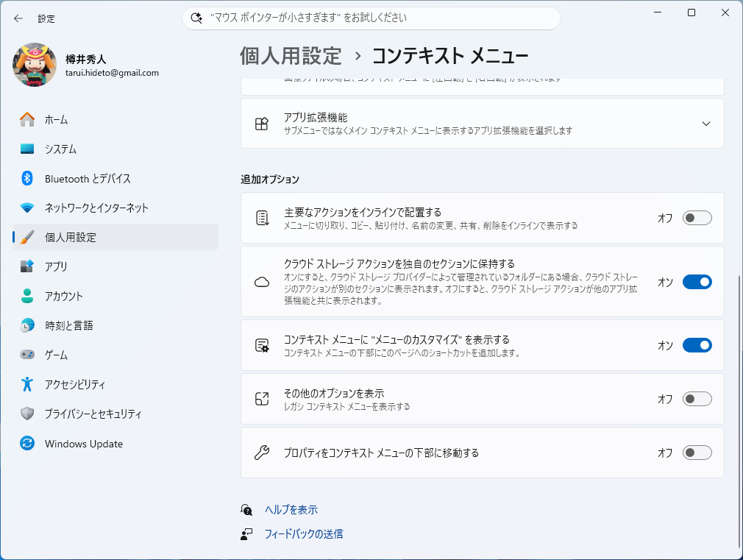Click the メニューのカスタマイズ gear-list icon
This screenshot has width=743, height=560.
pos(262,346)
